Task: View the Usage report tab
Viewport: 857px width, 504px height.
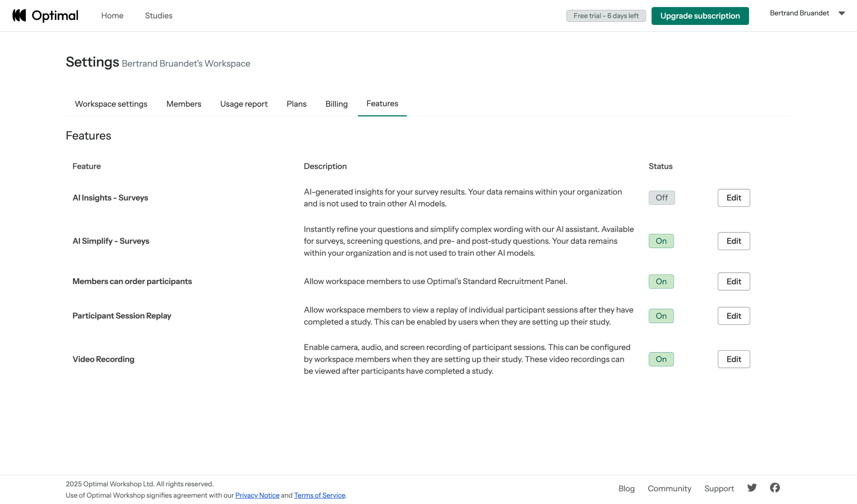Action: coord(244,104)
